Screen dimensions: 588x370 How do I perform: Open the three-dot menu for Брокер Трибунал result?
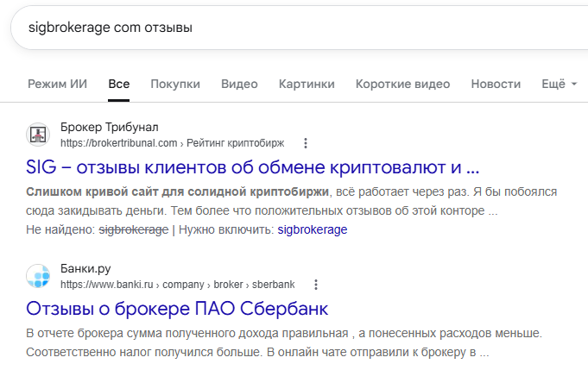(x=306, y=143)
